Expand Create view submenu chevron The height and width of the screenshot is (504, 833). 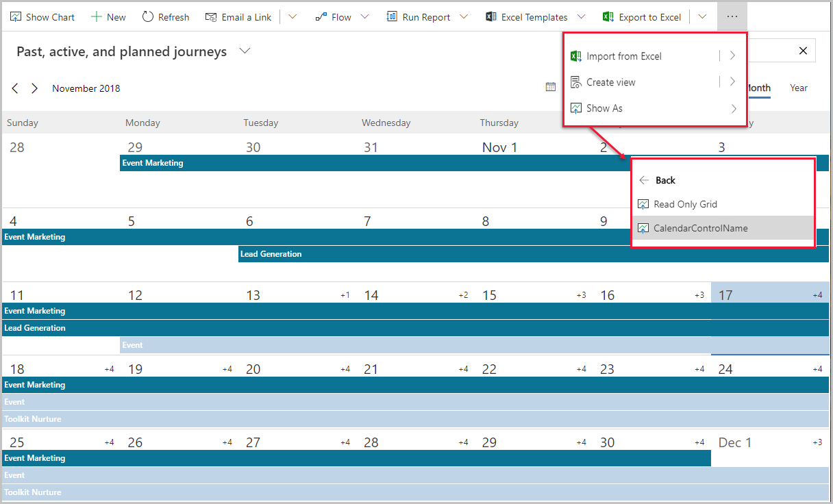coord(732,82)
